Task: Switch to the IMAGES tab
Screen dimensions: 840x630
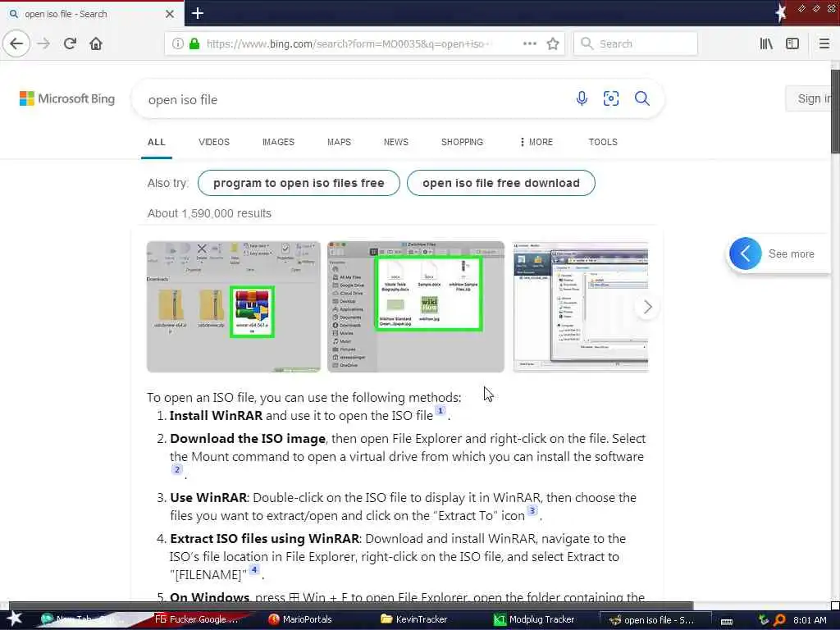Action: (x=278, y=142)
